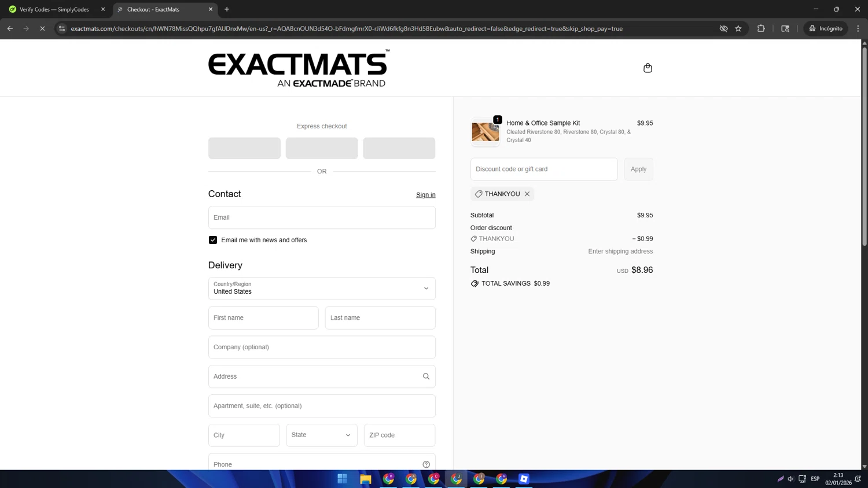
Task: Stop page loading button
Action: point(42,28)
